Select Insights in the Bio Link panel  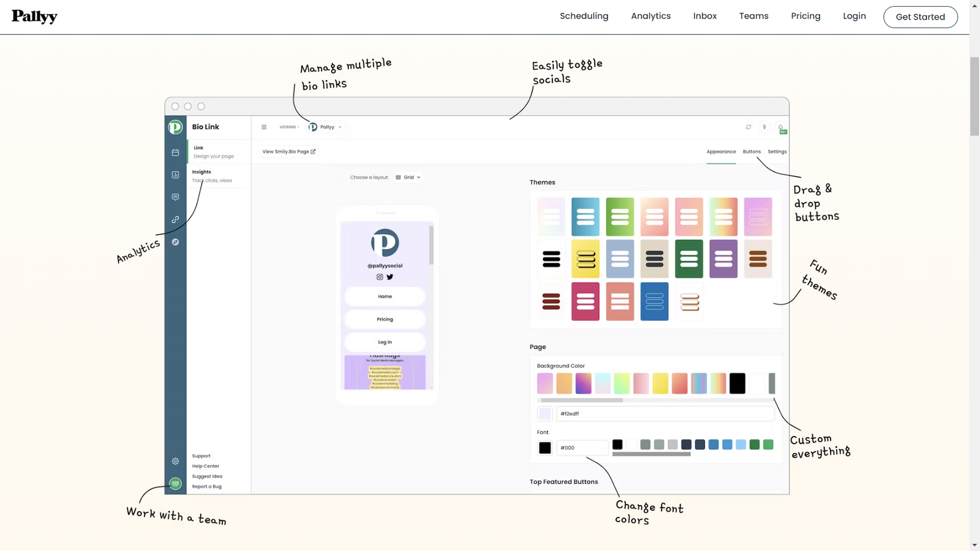(218, 176)
